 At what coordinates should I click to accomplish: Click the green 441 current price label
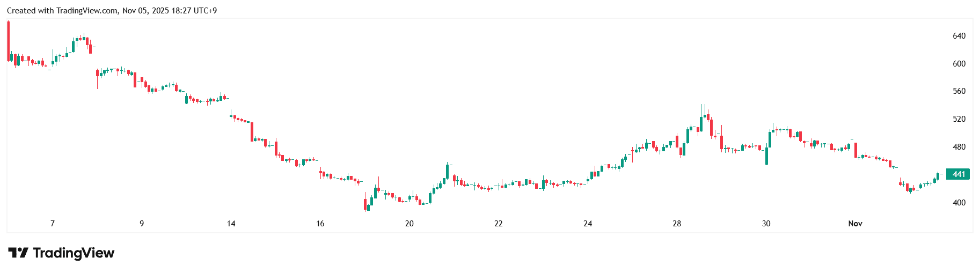(x=958, y=174)
